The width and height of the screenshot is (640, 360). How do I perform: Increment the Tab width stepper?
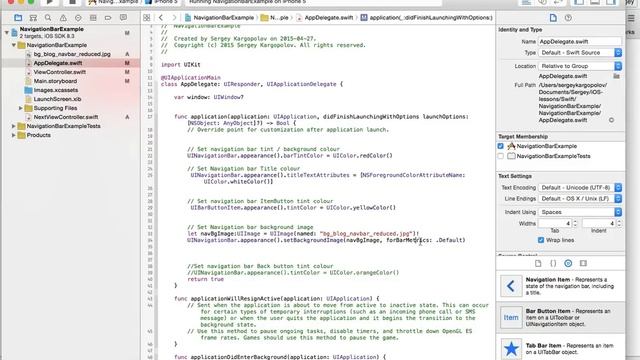tap(575, 221)
